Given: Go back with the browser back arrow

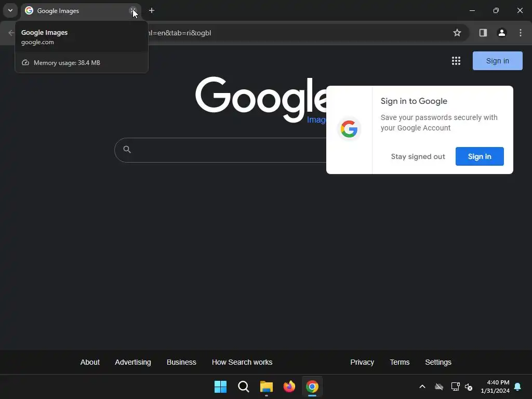Looking at the screenshot, I should (11, 33).
